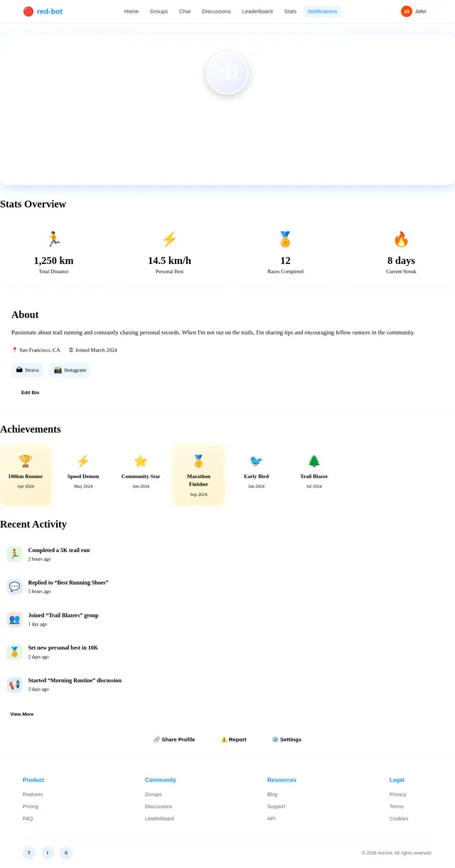Image resolution: width=455 pixels, height=868 pixels.
Task: Click the Report button
Action: [233, 739]
